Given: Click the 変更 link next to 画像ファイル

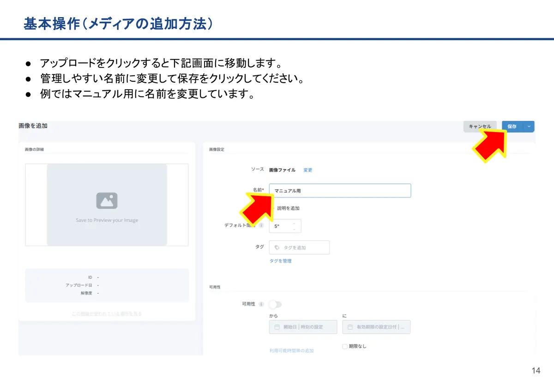Looking at the screenshot, I should pos(308,170).
